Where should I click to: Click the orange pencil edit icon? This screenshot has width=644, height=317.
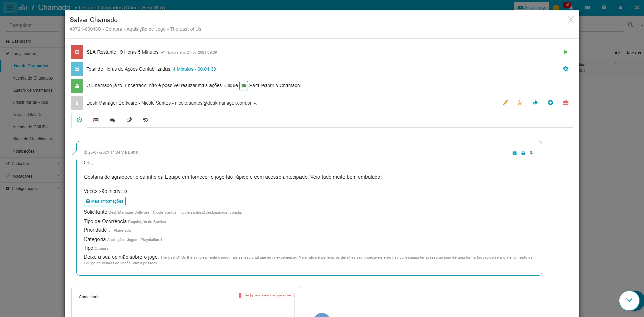click(505, 103)
